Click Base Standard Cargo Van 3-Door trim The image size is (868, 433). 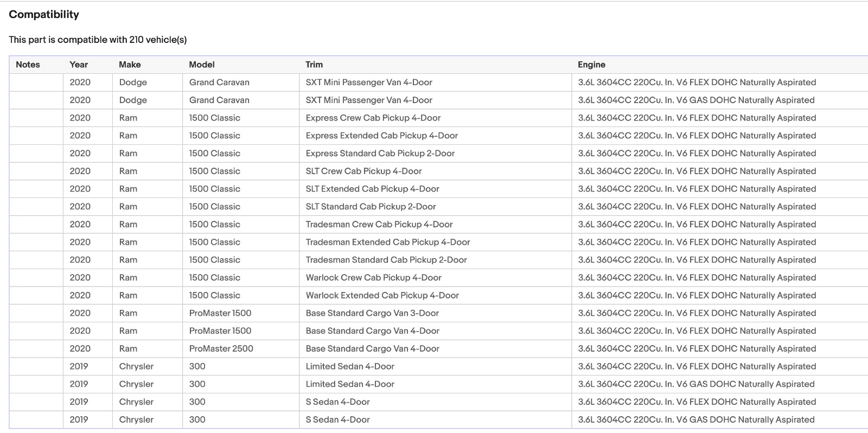click(372, 313)
